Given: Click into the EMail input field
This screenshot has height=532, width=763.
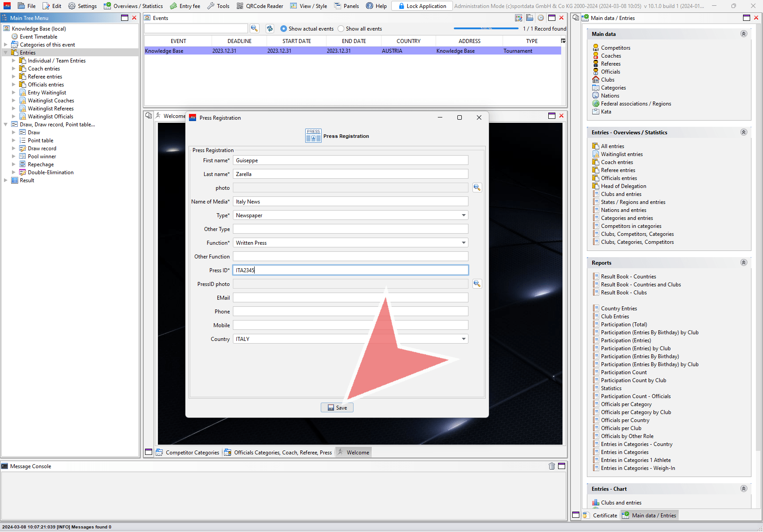Looking at the screenshot, I should [x=350, y=298].
